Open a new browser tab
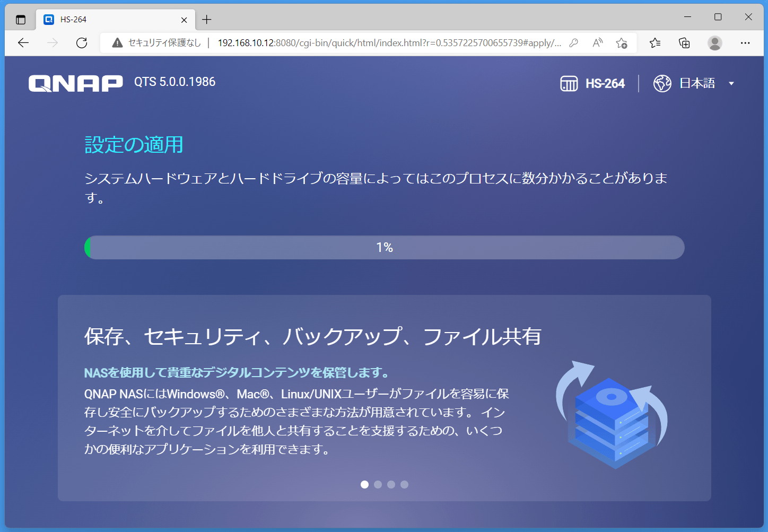Image resolution: width=768 pixels, height=532 pixels. [x=207, y=20]
